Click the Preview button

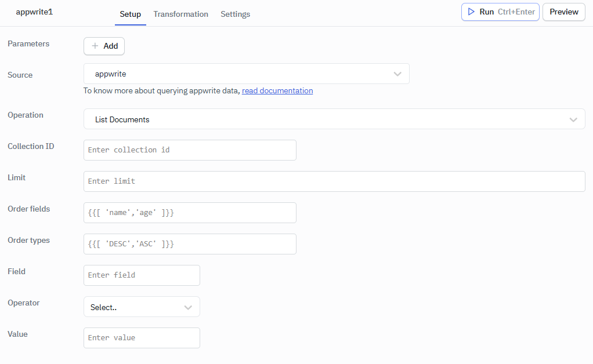(x=563, y=12)
